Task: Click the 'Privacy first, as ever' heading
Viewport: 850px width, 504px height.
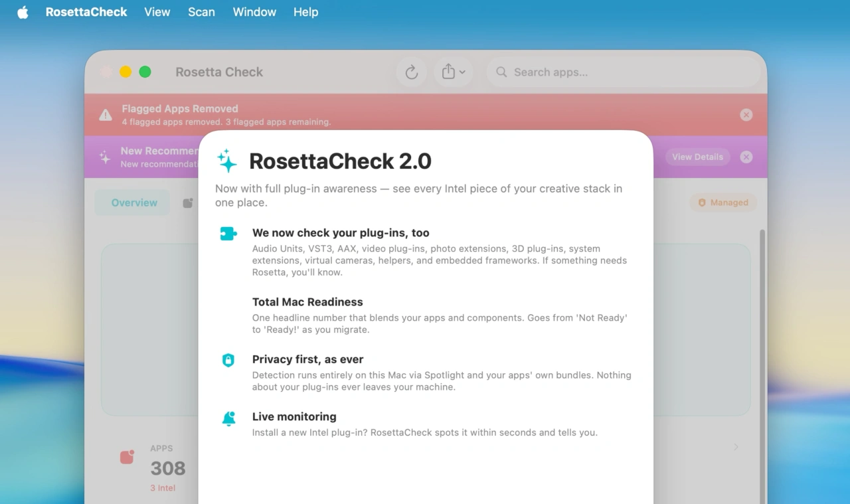Action: click(x=307, y=359)
